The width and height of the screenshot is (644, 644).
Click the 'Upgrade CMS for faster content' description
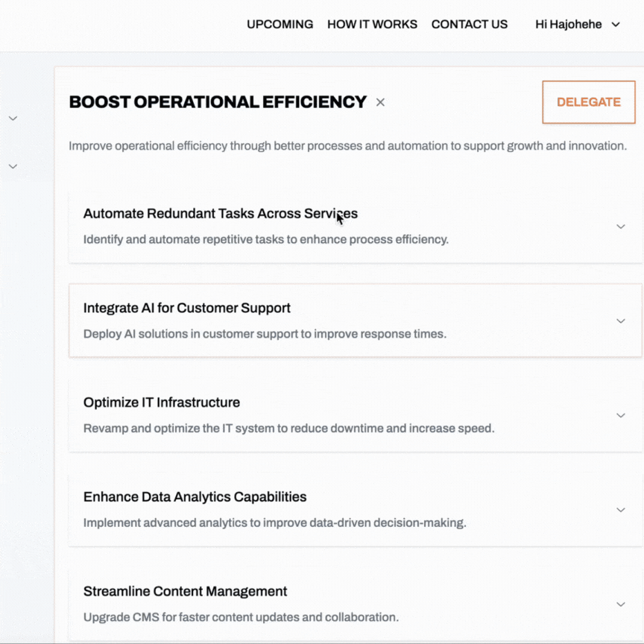(x=241, y=617)
